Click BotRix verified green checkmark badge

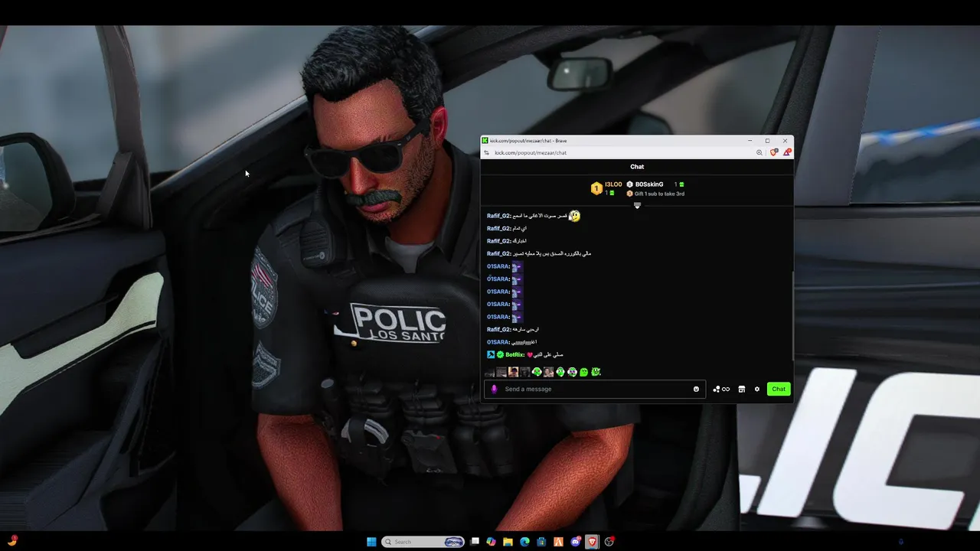coord(500,354)
